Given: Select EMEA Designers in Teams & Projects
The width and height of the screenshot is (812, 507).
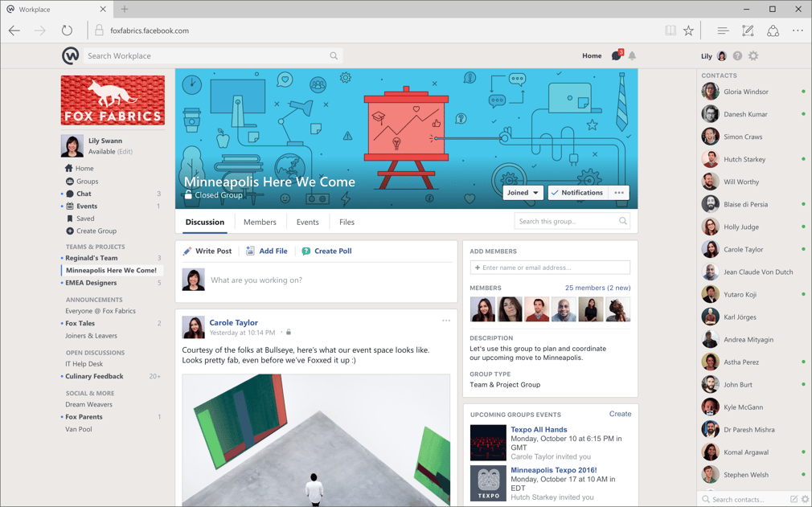Looking at the screenshot, I should tap(91, 283).
